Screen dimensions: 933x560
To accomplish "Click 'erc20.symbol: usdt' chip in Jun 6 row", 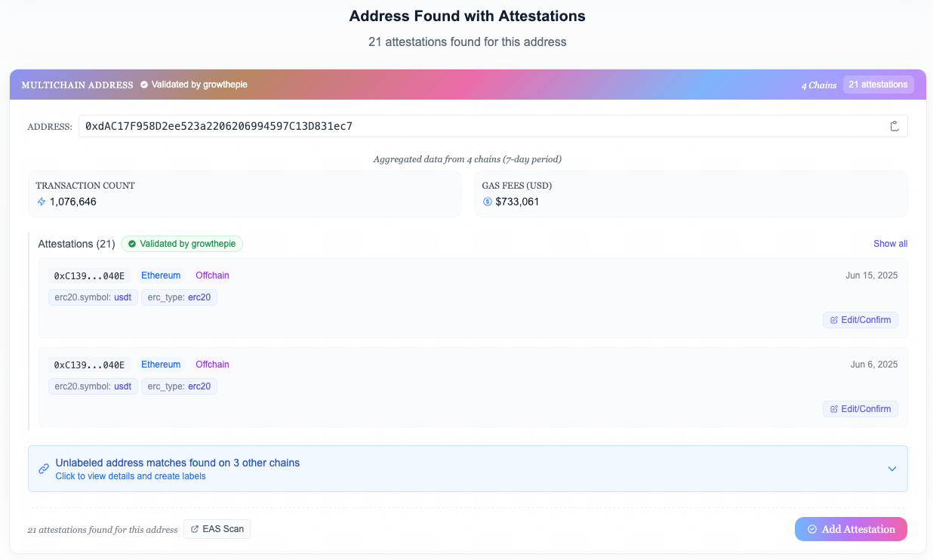I will coord(93,386).
